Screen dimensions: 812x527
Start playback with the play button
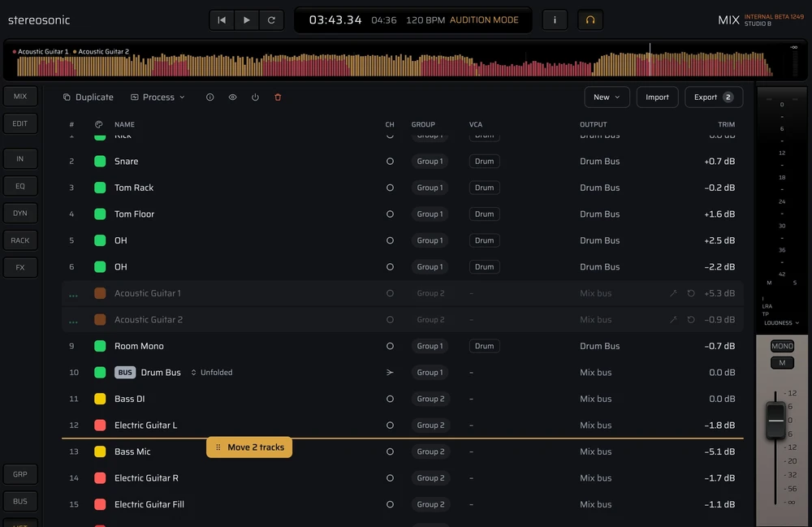[247, 20]
